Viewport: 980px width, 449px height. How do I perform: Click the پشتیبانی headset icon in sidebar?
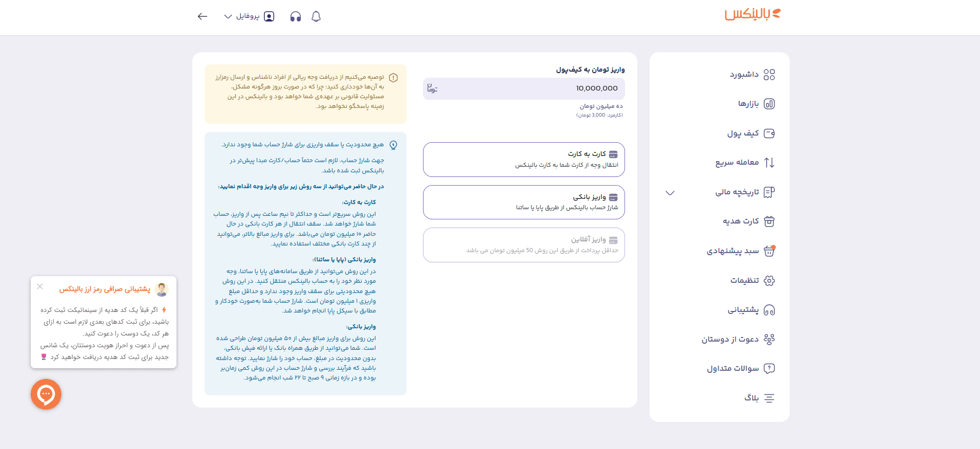769,310
